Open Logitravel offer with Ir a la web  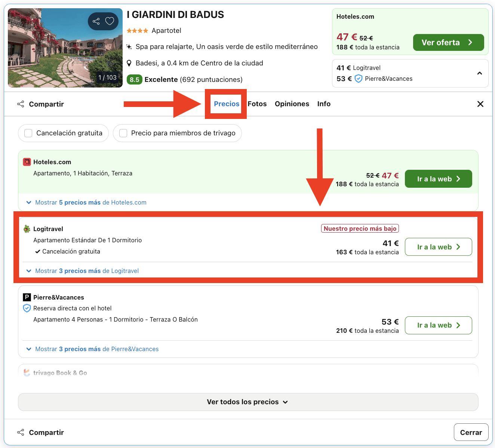pyautogui.click(x=438, y=247)
